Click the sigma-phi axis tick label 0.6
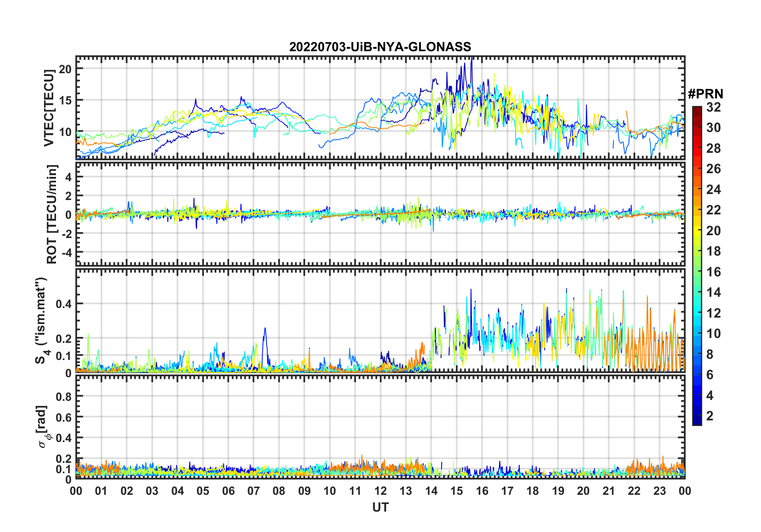The width and height of the screenshot is (761, 532). point(64,417)
